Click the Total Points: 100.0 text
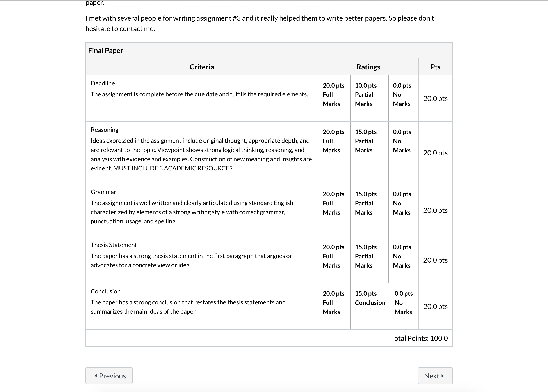 tap(419, 338)
